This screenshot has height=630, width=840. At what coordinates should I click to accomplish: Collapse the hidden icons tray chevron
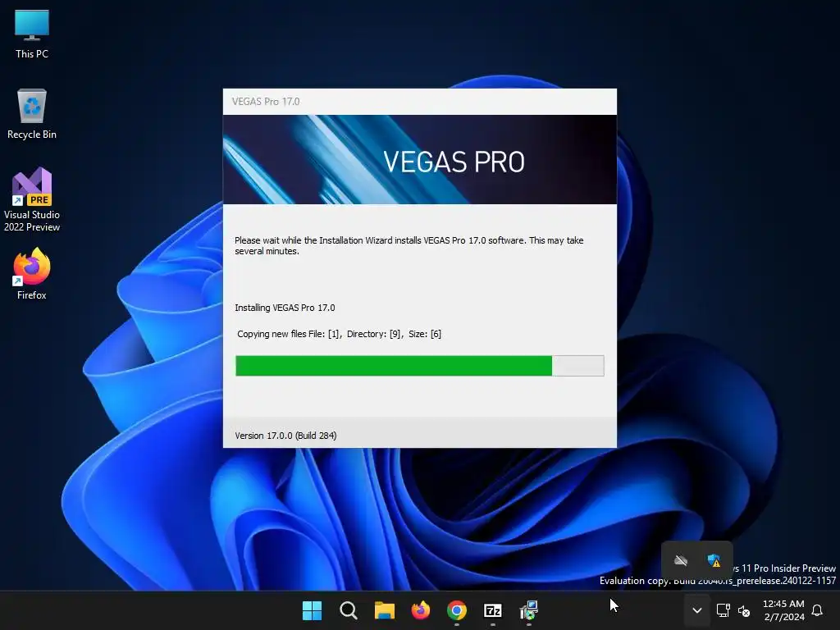pos(697,610)
